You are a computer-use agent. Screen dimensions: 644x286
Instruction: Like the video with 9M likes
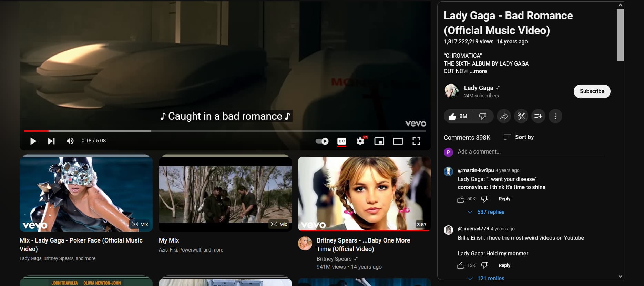pyautogui.click(x=459, y=116)
